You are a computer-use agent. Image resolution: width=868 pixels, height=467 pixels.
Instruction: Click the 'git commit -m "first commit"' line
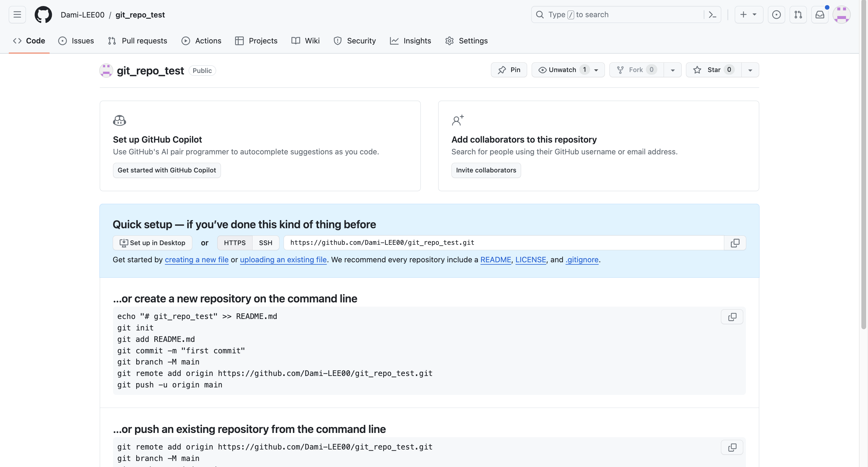181,351
